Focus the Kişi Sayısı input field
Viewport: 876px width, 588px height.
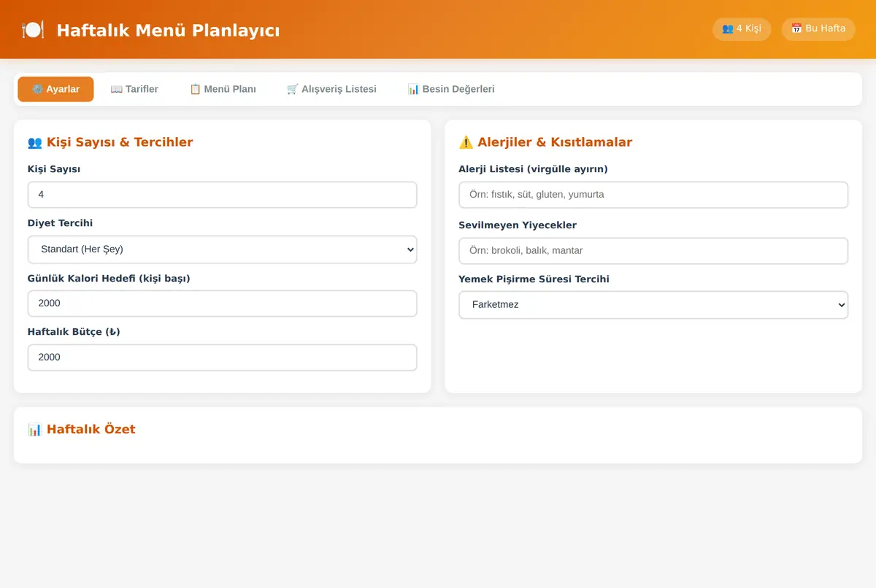(x=222, y=195)
